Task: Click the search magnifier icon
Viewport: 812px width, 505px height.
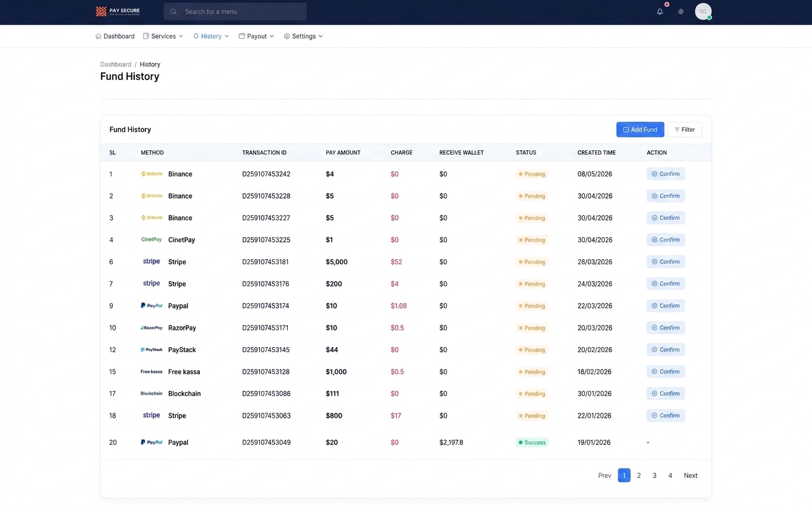Action: tap(173, 12)
